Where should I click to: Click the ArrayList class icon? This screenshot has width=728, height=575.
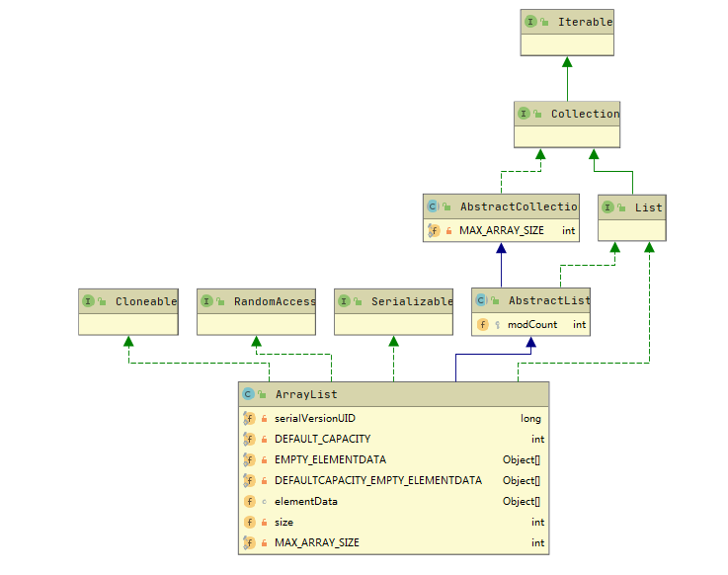(248, 393)
